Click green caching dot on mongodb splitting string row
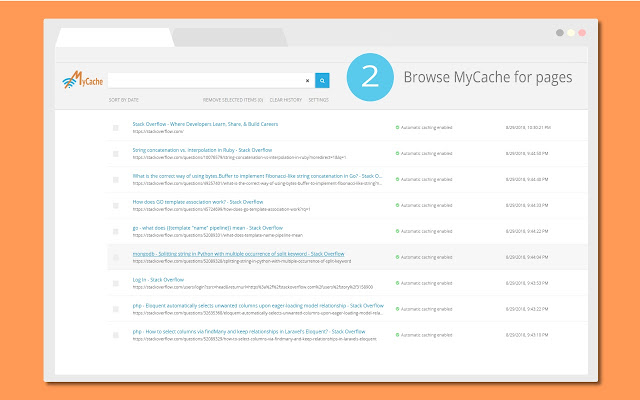The width and height of the screenshot is (640, 400). click(x=397, y=257)
